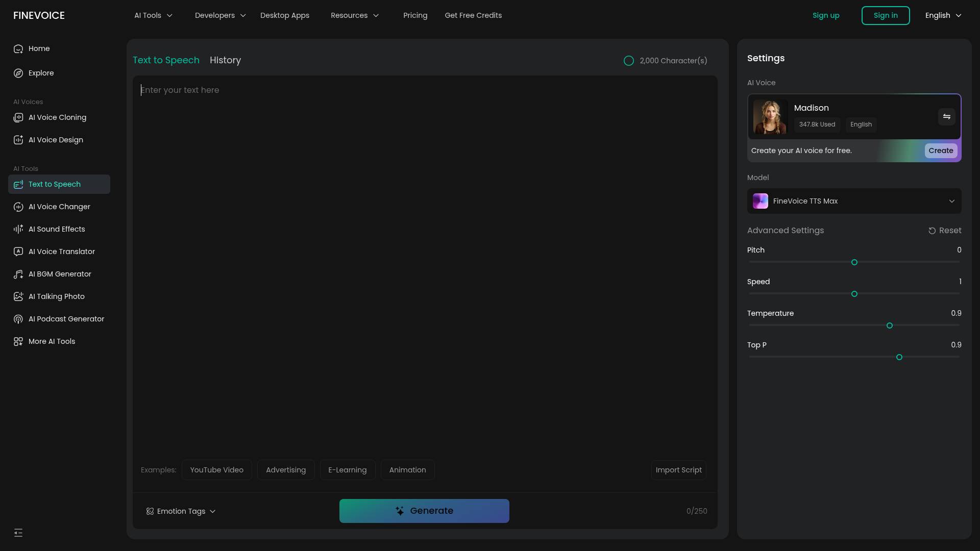Open AI BGM Generator icon
This screenshot has height=551, width=980.
pyautogui.click(x=18, y=274)
